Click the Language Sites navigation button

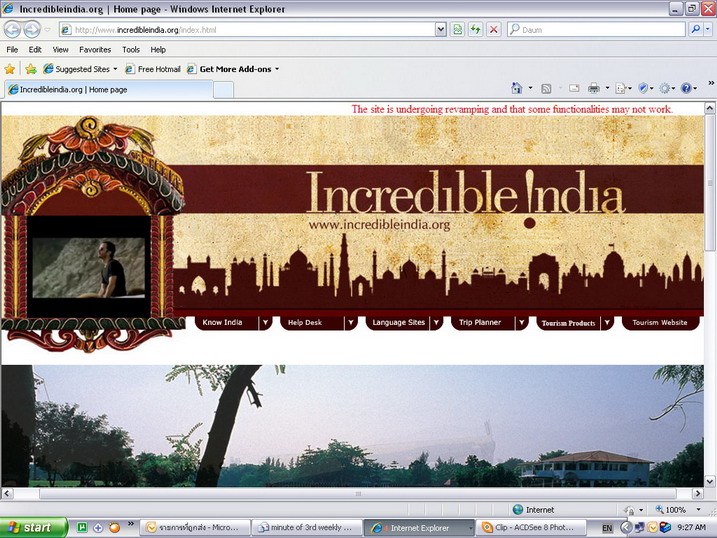point(398,322)
